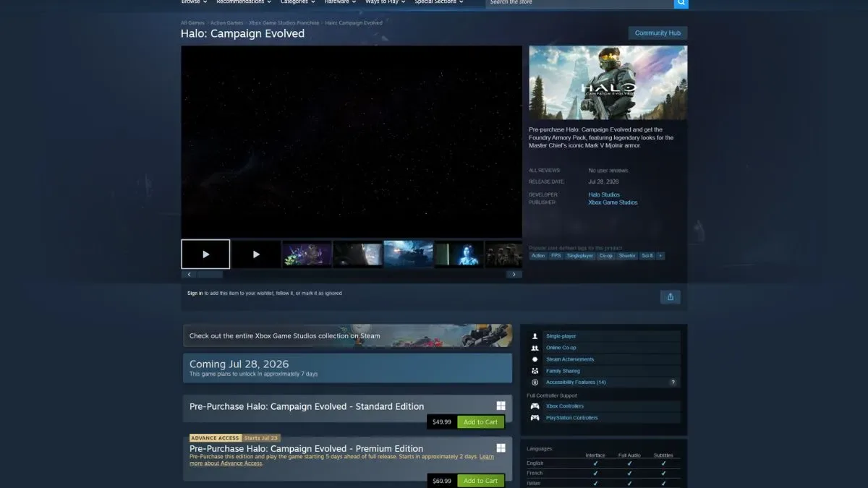Screen dimensions: 868x488
Task: Expand the Hardware dropdown
Action: point(339,2)
